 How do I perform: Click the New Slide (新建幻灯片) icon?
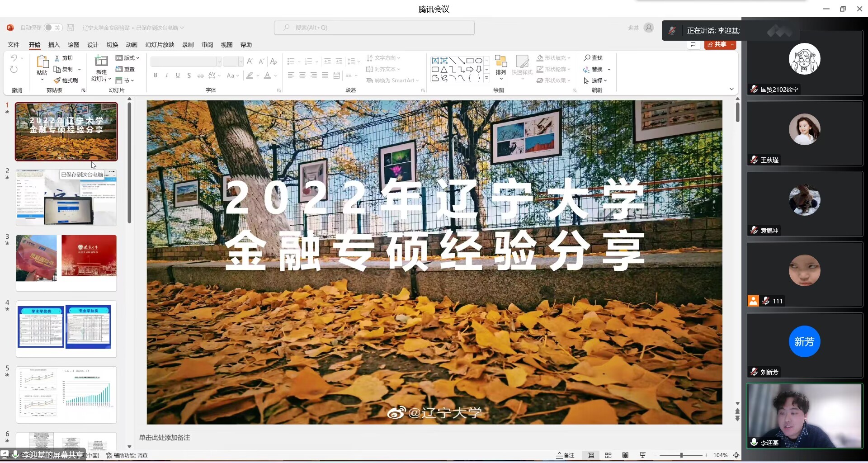[101, 61]
